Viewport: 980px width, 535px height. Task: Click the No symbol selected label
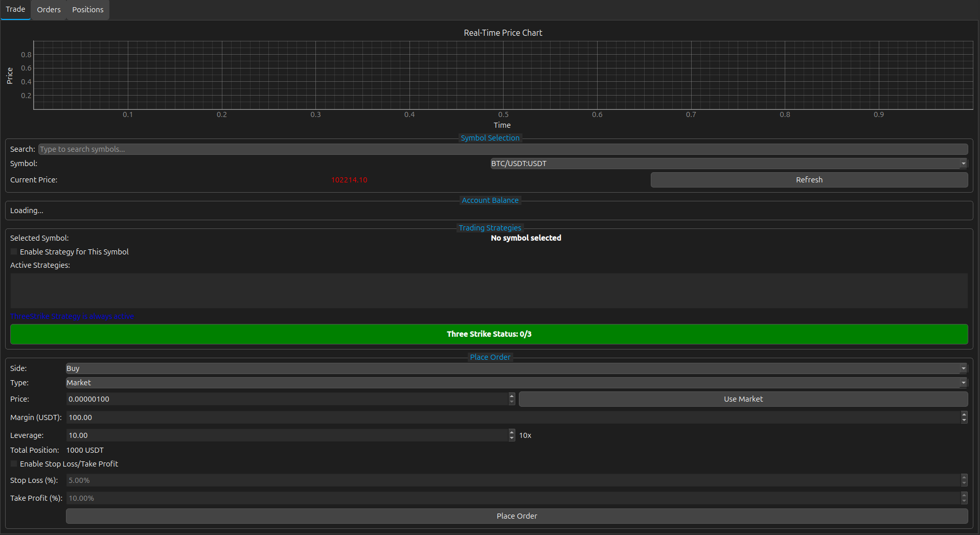pos(526,238)
